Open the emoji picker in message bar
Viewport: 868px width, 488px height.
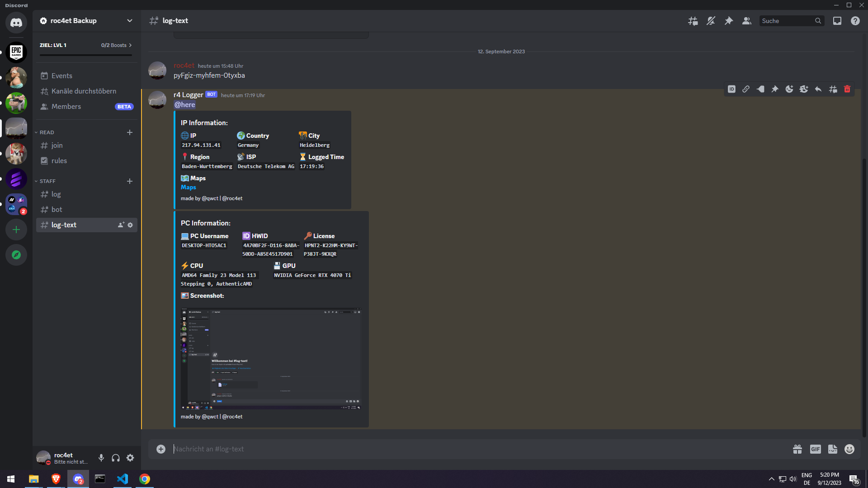849,449
